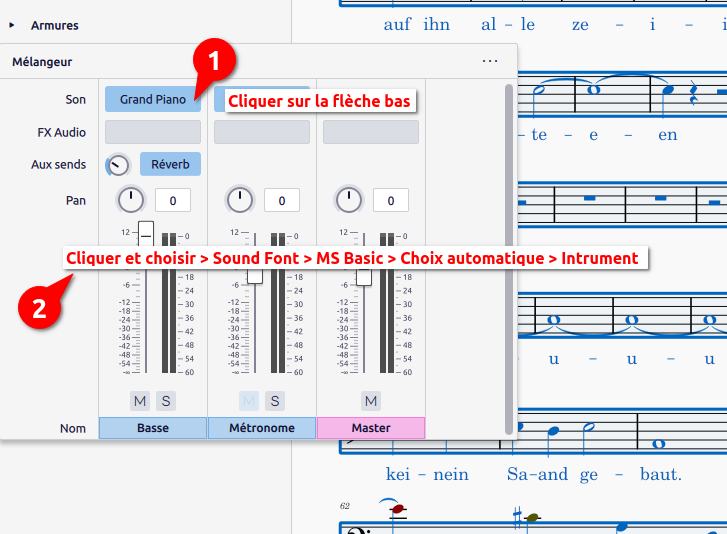The height and width of the screenshot is (534, 727).
Task: Solo the Métronome channel
Action: point(275,401)
